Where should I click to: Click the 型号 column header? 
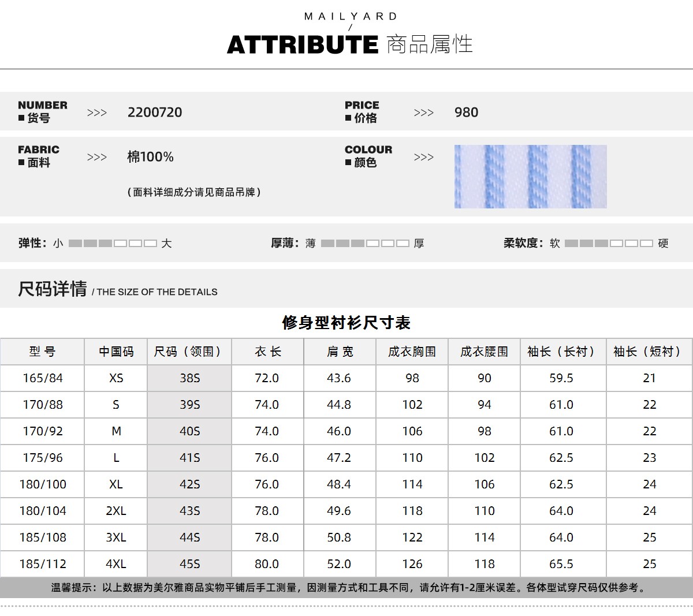point(43,352)
